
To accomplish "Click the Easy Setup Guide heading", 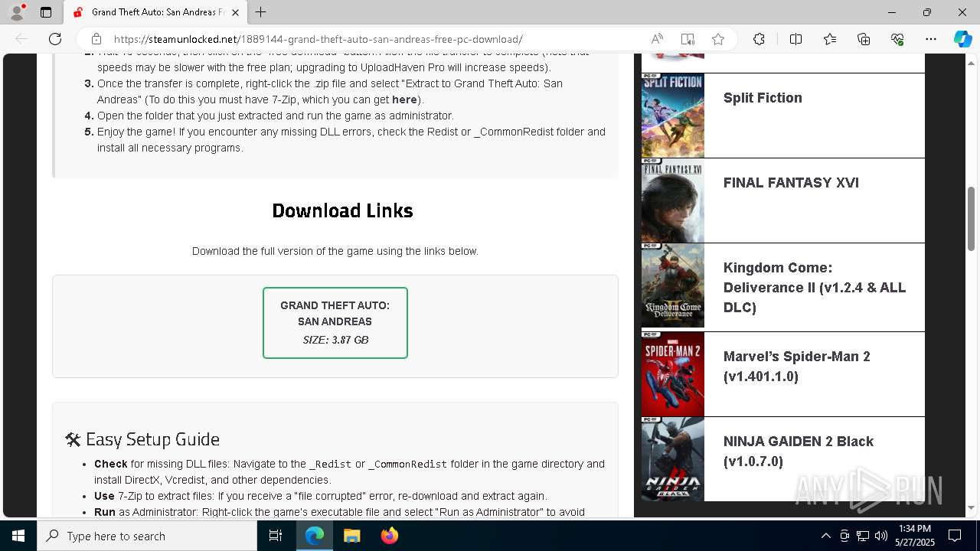I will coord(142,439).
